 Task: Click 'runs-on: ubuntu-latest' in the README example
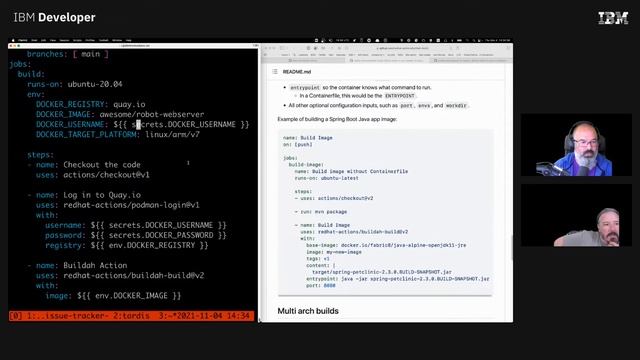click(327, 178)
